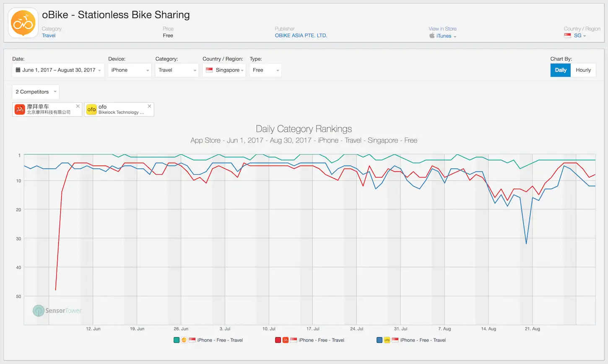Image resolution: width=608 pixels, height=364 pixels.
Task: Click the Singapore flag in region filter
Action: (x=209, y=70)
